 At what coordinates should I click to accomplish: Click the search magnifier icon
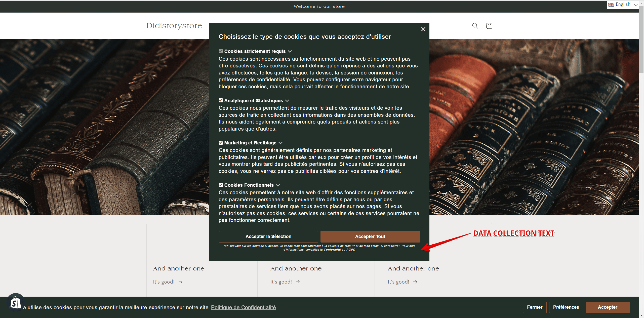[475, 26]
